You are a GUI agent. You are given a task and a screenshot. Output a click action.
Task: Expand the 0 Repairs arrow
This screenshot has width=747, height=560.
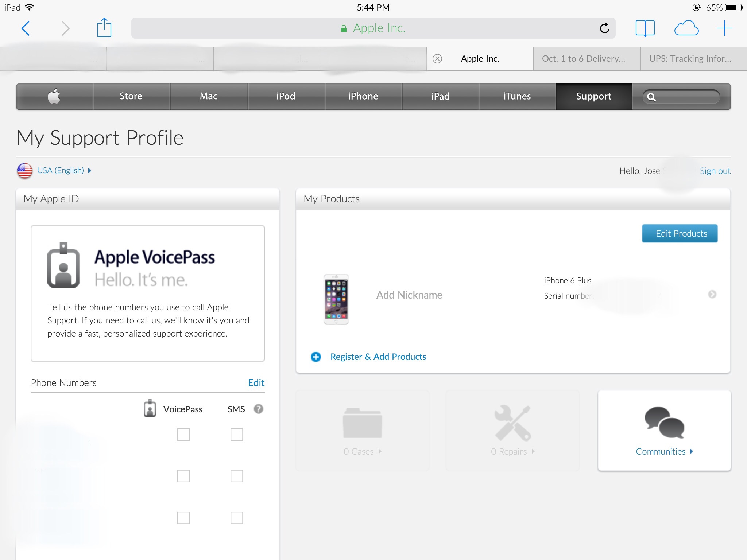coord(533,451)
